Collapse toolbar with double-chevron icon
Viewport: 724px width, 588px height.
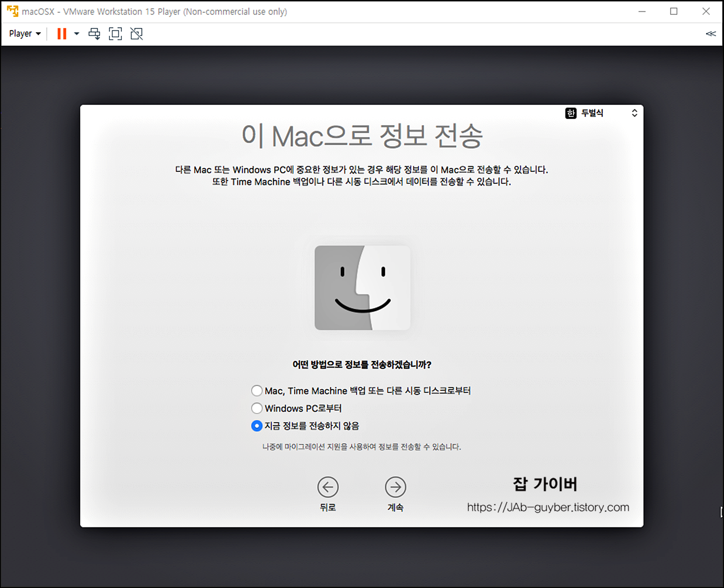click(711, 34)
